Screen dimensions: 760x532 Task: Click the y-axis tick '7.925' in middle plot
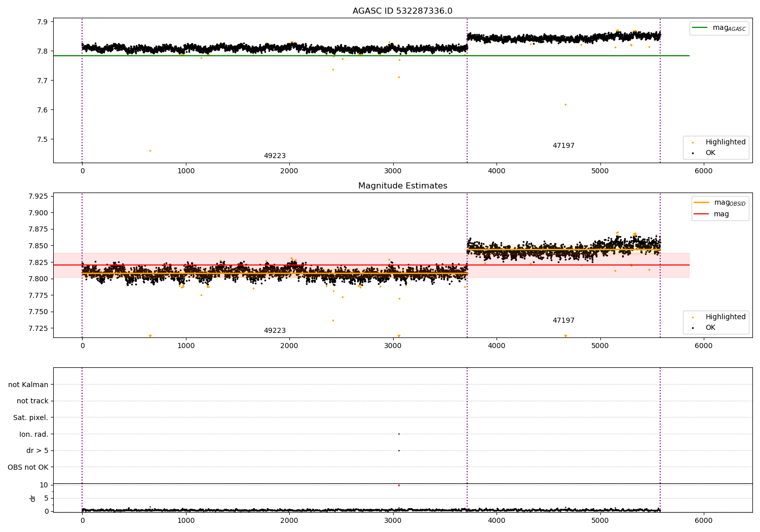[x=38, y=196]
